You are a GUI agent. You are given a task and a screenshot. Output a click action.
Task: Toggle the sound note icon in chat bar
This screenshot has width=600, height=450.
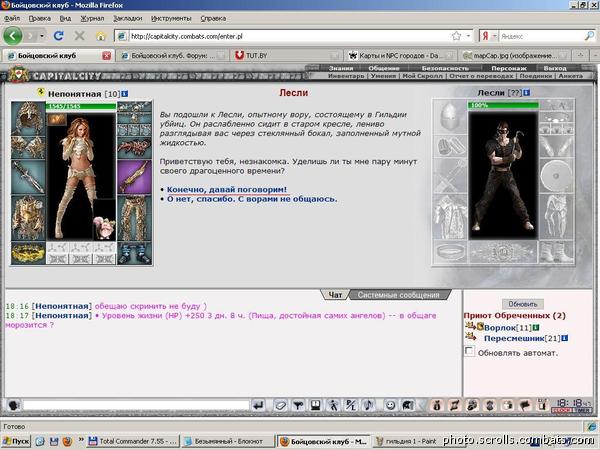click(x=368, y=405)
